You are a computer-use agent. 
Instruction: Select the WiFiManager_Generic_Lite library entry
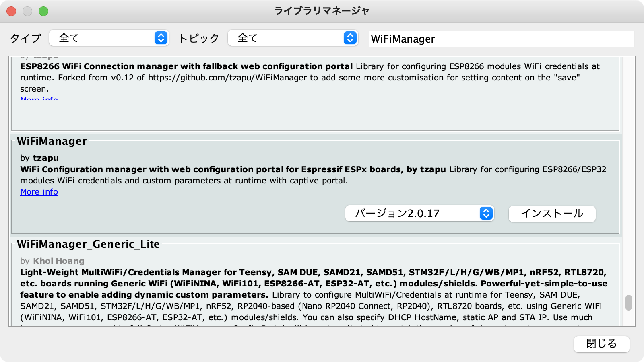pyautogui.click(x=88, y=244)
